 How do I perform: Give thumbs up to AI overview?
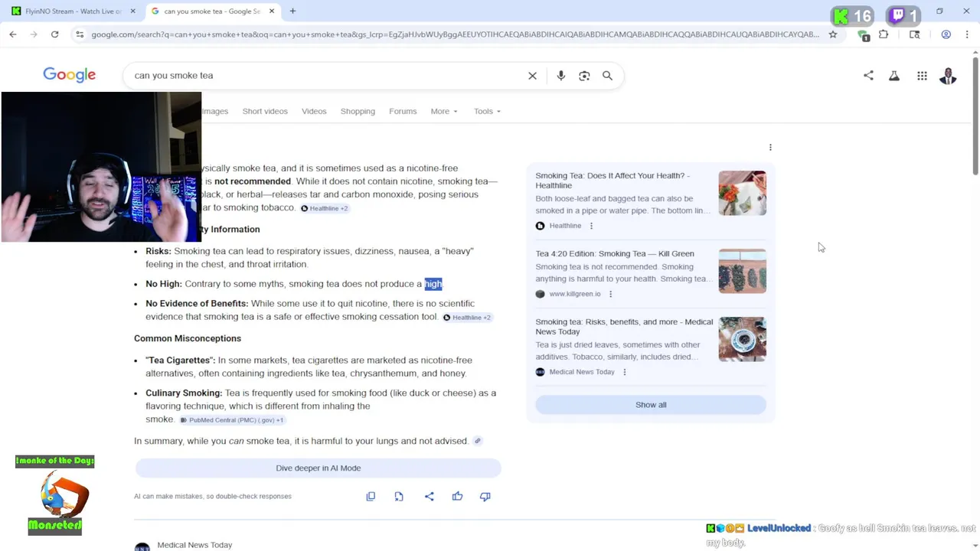(457, 497)
